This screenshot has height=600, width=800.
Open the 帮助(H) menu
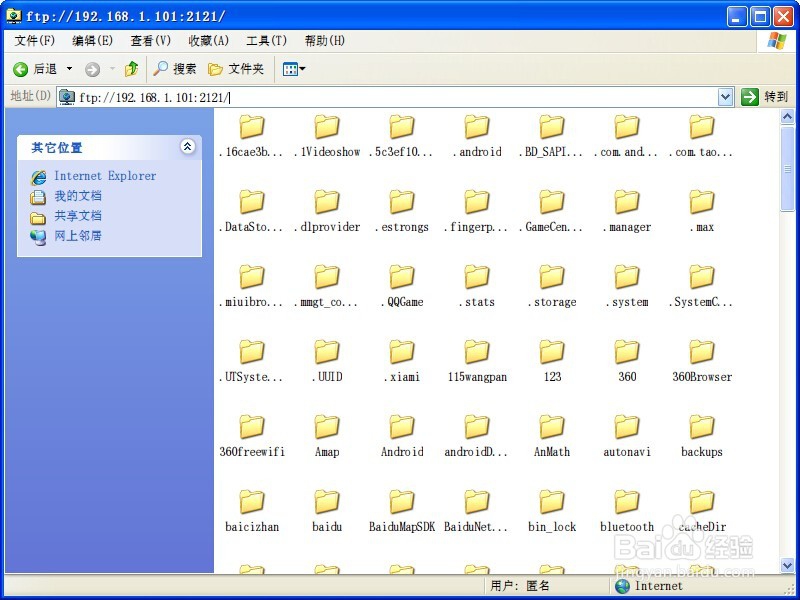click(324, 40)
